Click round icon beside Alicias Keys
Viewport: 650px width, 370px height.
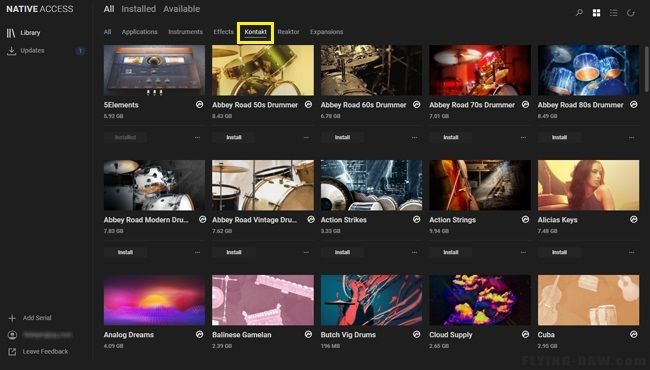[634, 220]
